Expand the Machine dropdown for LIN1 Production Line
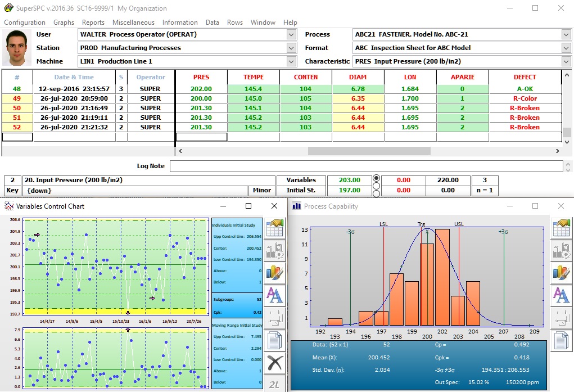Viewport: 574px width, 392px height. (291, 61)
